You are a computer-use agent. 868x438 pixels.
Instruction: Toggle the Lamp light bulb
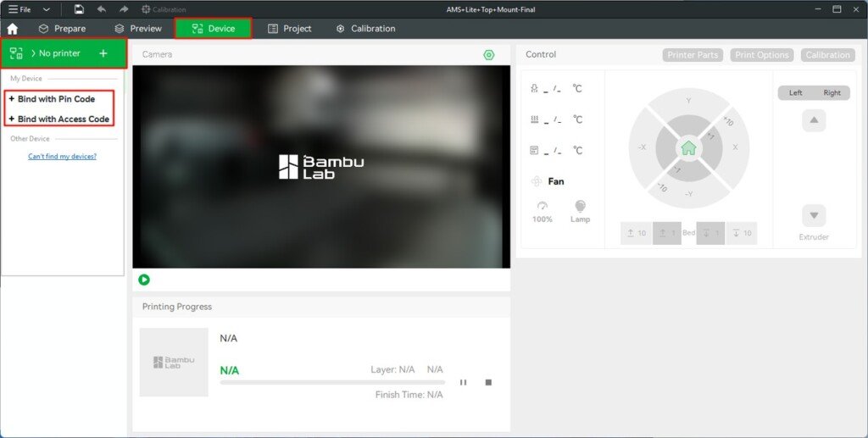pyautogui.click(x=580, y=212)
